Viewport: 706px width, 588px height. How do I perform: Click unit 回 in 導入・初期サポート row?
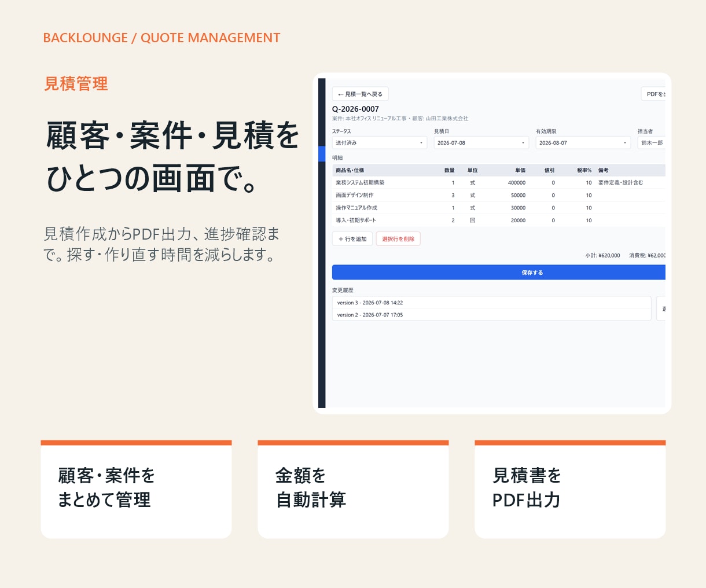pyautogui.click(x=473, y=220)
